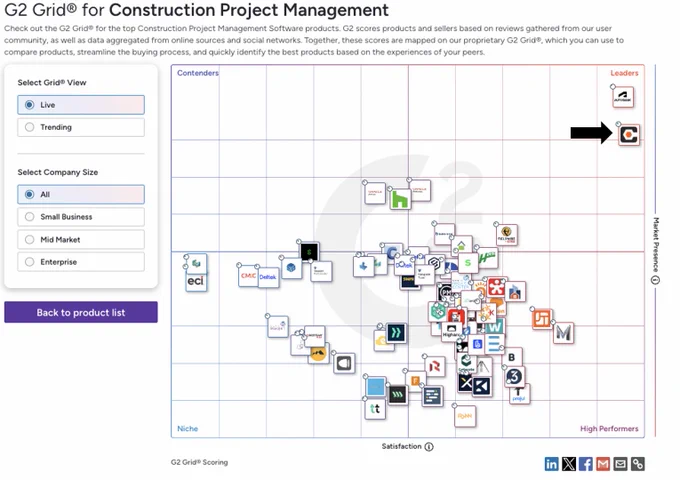This screenshot has height=480, width=680.
Task: Select the green Houzz 'h' tile
Action: (400, 199)
